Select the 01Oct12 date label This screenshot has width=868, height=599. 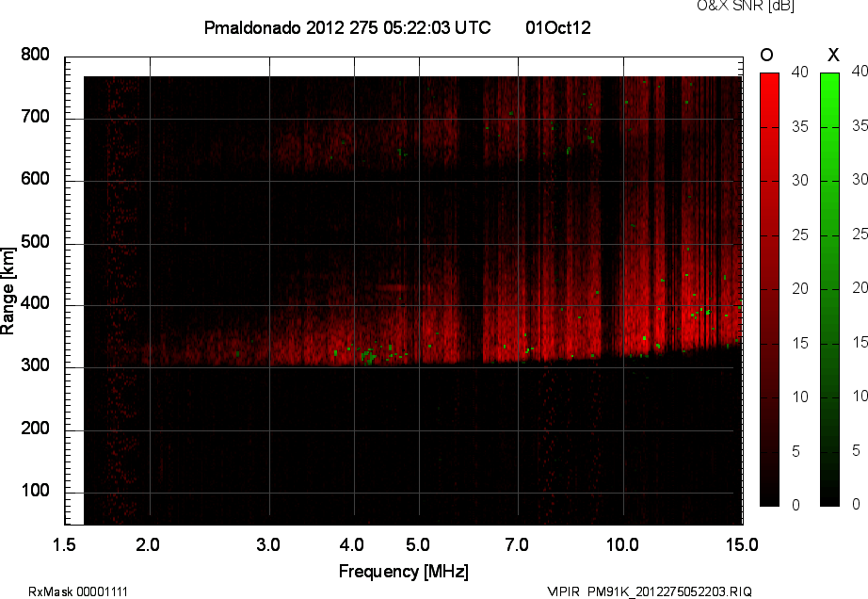coord(558,28)
